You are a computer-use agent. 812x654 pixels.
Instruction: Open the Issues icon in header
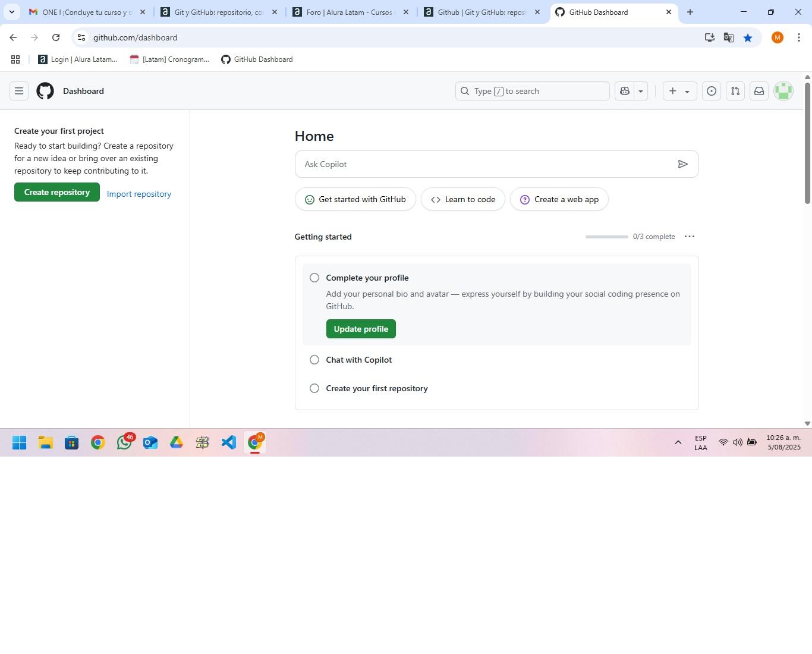(712, 91)
